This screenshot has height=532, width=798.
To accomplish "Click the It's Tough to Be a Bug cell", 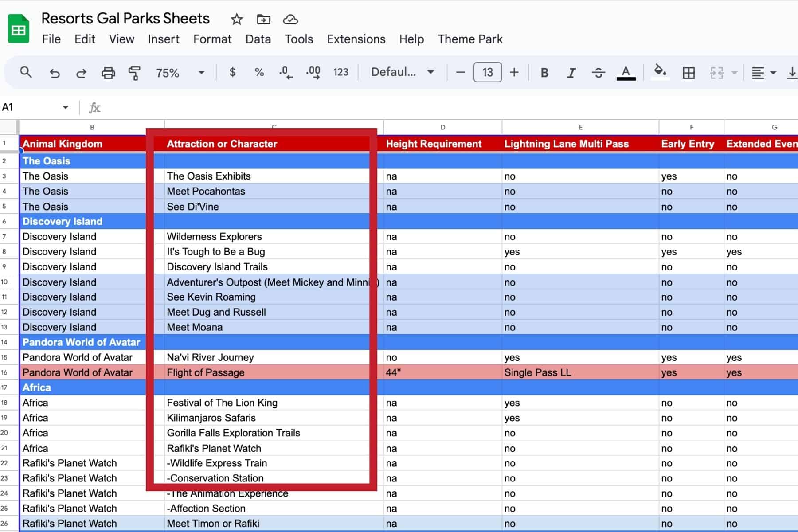I will (x=274, y=252).
